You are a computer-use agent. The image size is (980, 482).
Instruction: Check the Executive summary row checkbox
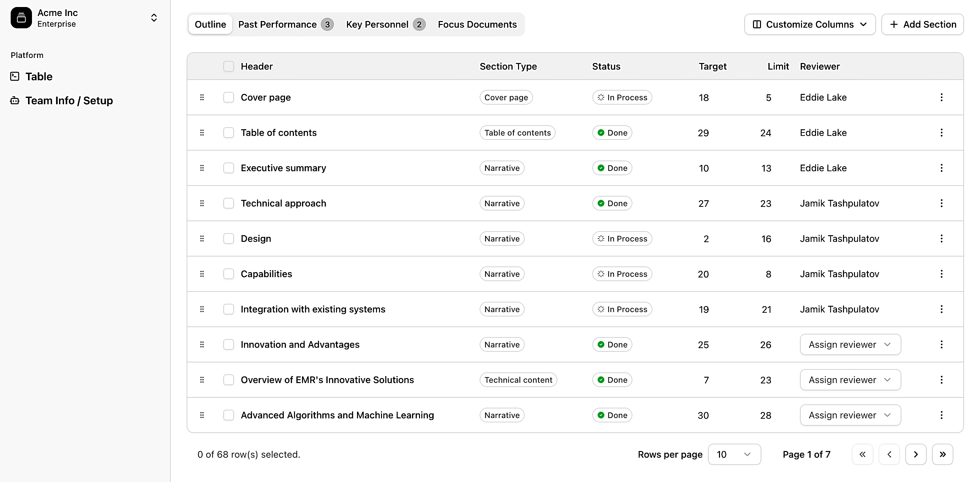coord(229,168)
